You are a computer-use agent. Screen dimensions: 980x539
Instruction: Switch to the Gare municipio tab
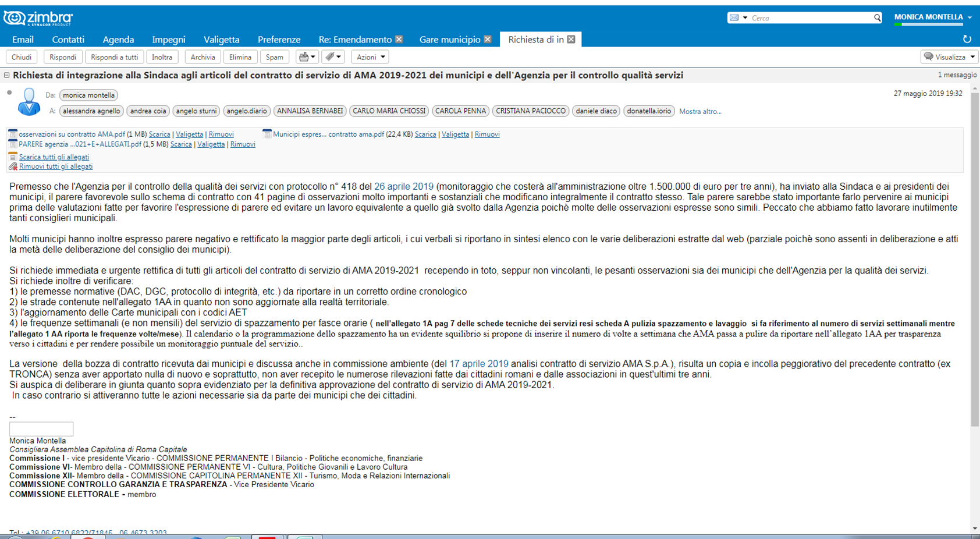tap(450, 40)
